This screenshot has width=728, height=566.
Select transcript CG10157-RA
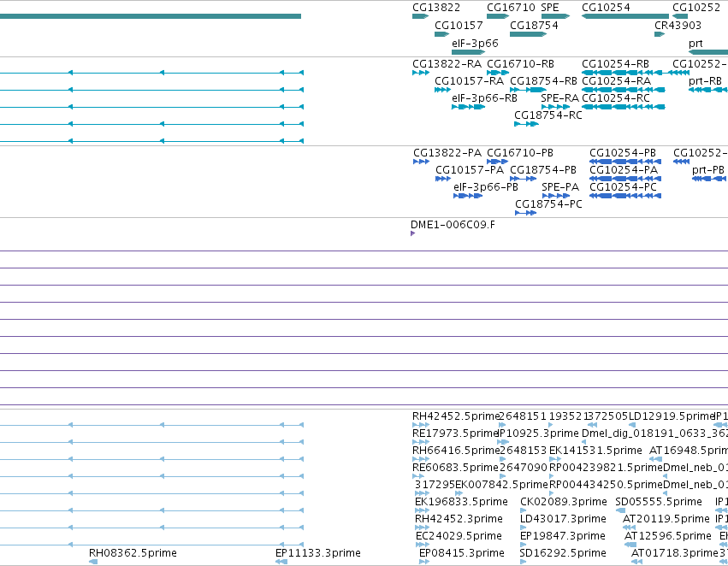tap(442, 90)
